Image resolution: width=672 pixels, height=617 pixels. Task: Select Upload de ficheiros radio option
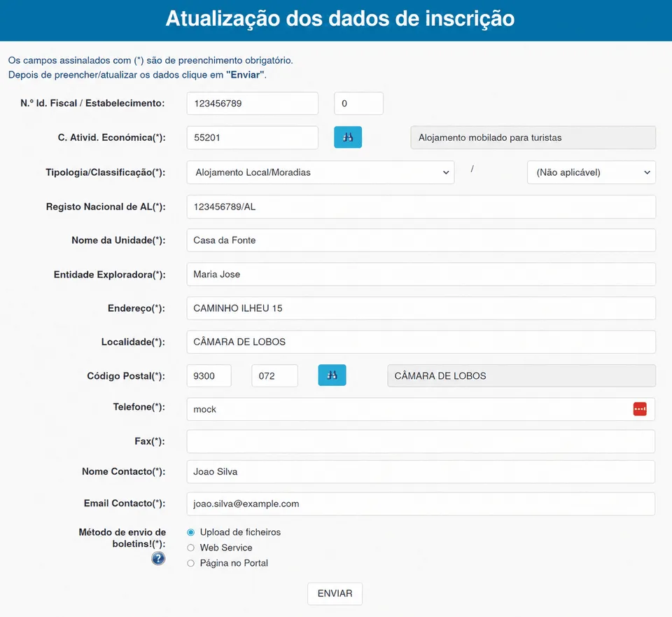(x=190, y=532)
